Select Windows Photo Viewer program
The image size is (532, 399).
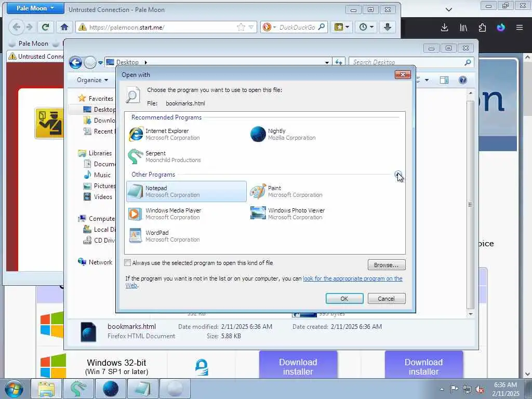tap(309, 214)
